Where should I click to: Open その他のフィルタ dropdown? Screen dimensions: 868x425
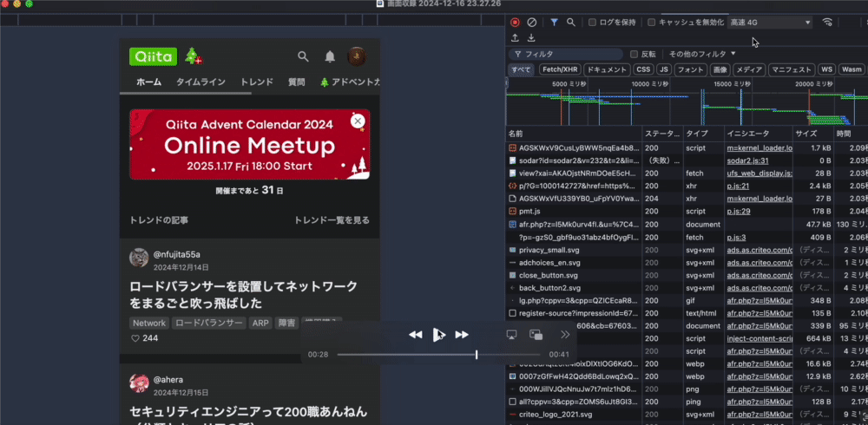tap(702, 55)
